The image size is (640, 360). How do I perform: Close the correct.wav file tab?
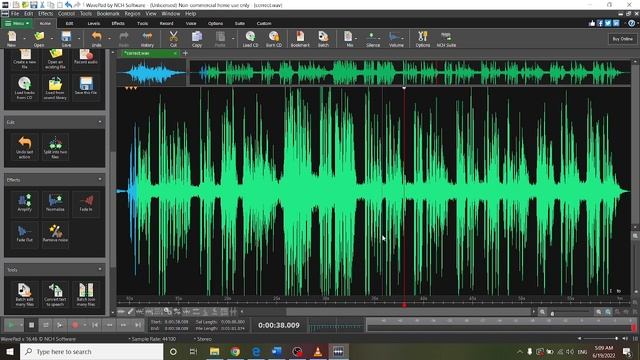175,53
